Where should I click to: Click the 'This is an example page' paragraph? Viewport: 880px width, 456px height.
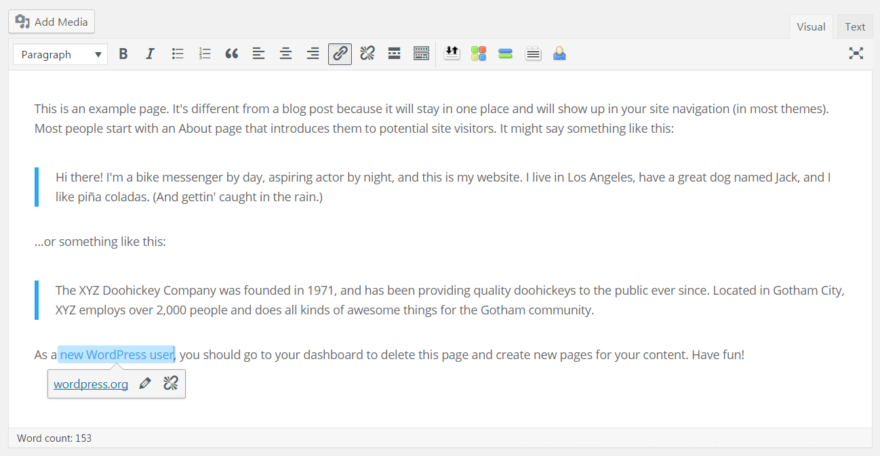[431, 118]
